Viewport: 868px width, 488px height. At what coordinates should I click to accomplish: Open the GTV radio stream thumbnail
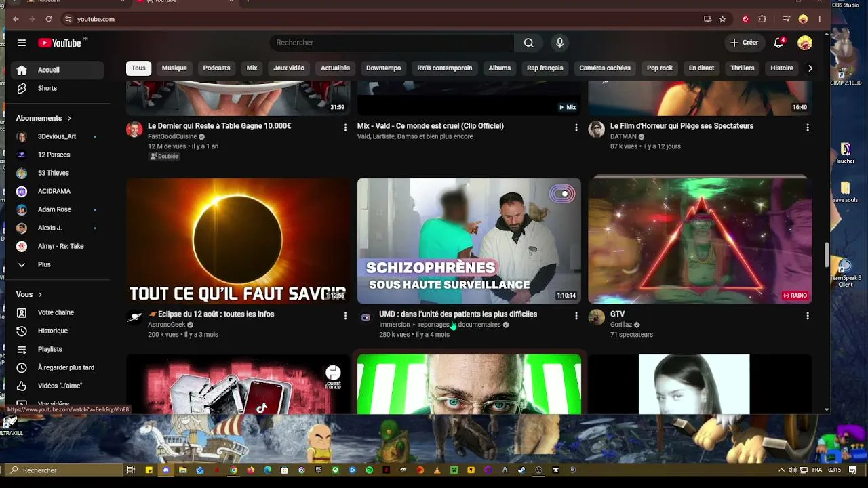(x=700, y=241)
